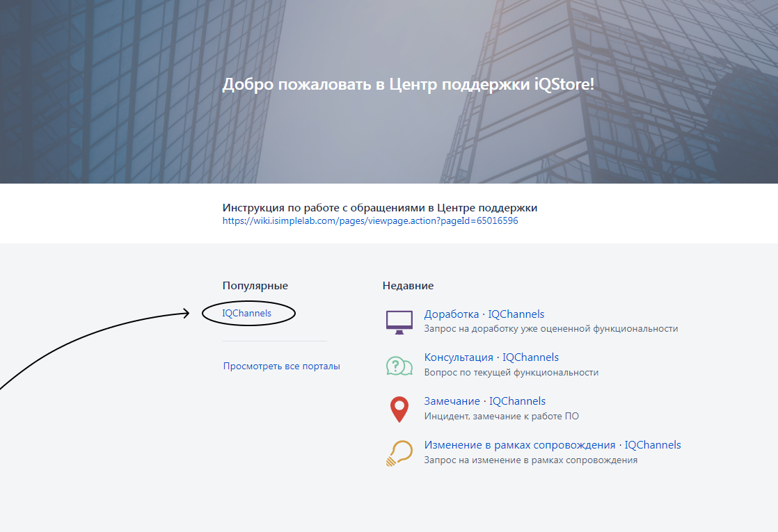This screenshot has width=778, height=532.
Task: Click the purple monitor icon beside Доработка
Action: click(399, 322)
